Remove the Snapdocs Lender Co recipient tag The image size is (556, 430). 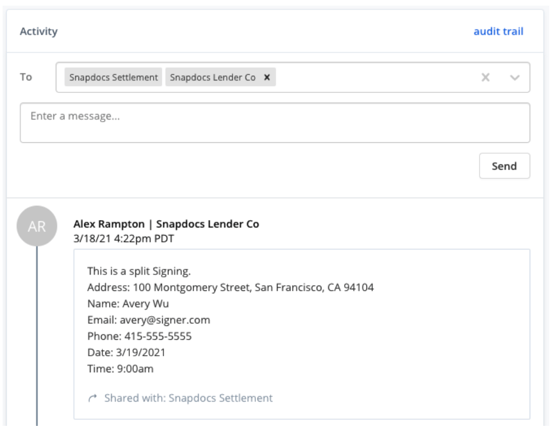(x=267, y=77)
